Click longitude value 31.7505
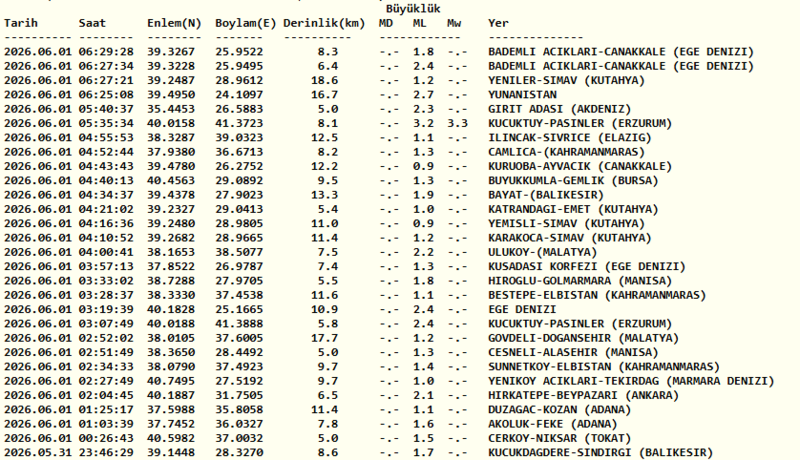The image size is (800, 460). pos(239,395)
